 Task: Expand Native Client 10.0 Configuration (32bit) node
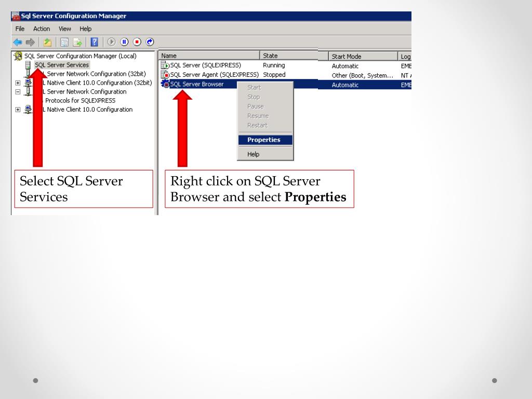click(x=18, y=83)
